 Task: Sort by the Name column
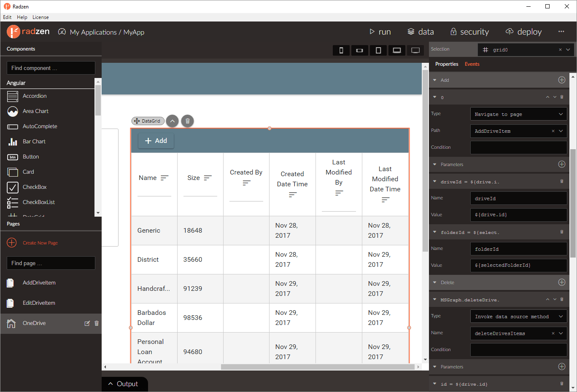(x=164, y=178)
